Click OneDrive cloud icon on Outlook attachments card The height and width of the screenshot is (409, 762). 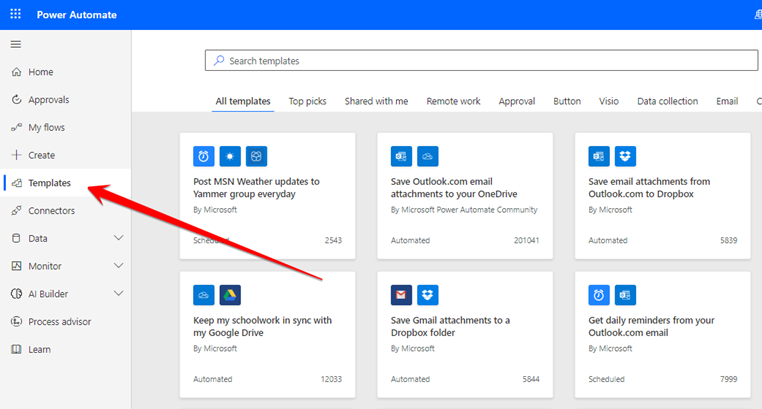pyautogui.click(x=428, y=156)
